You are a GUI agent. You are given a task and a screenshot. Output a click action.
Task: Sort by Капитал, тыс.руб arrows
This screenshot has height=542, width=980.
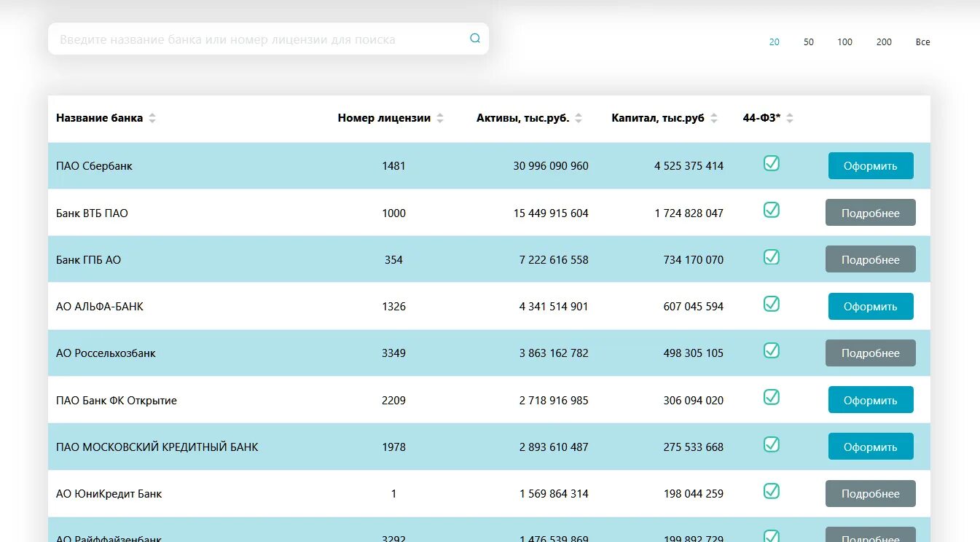coord(714,118)
